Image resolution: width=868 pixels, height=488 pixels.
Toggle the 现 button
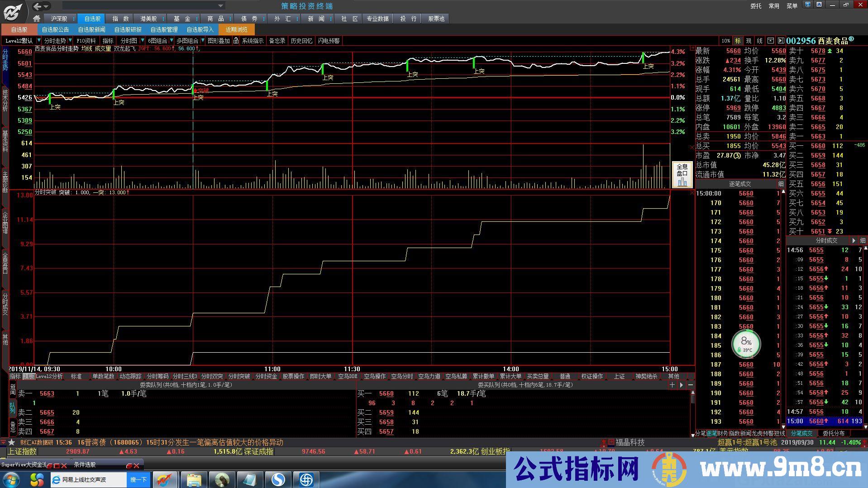pos(749,41)
